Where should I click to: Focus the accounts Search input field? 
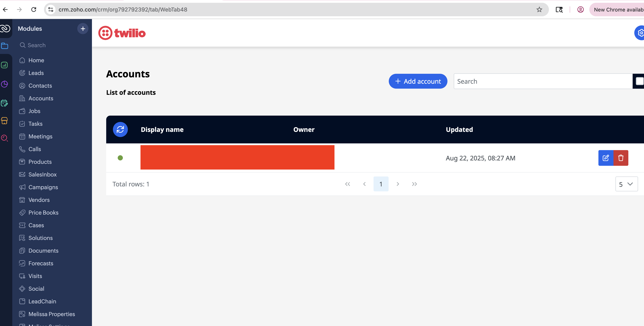point(543,81)
